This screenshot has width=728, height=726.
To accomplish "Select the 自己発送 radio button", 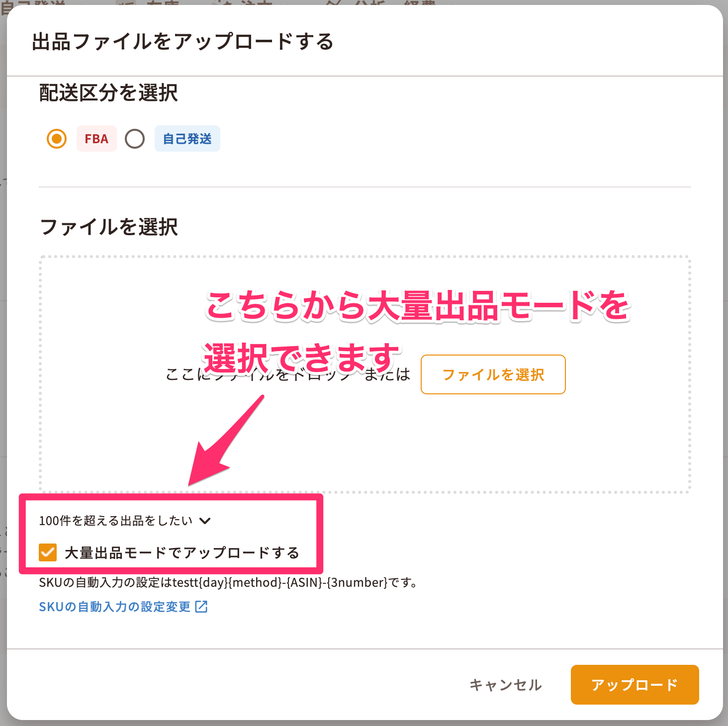I will coord(135,139).
